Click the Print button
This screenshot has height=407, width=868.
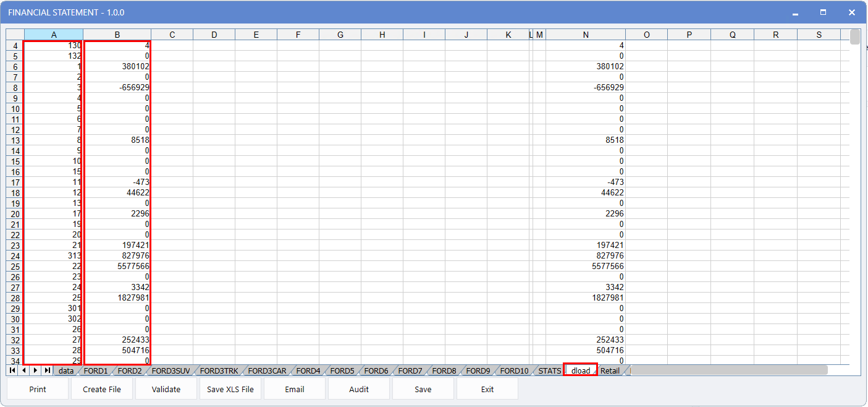[x=38, y=389]
